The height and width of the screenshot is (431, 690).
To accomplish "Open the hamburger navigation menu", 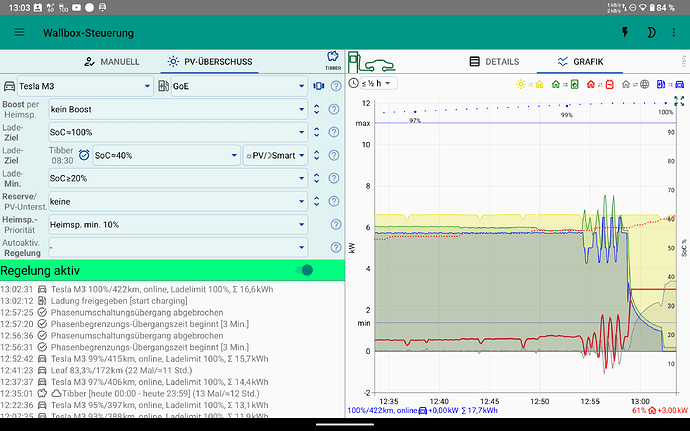I will (19, 33).
